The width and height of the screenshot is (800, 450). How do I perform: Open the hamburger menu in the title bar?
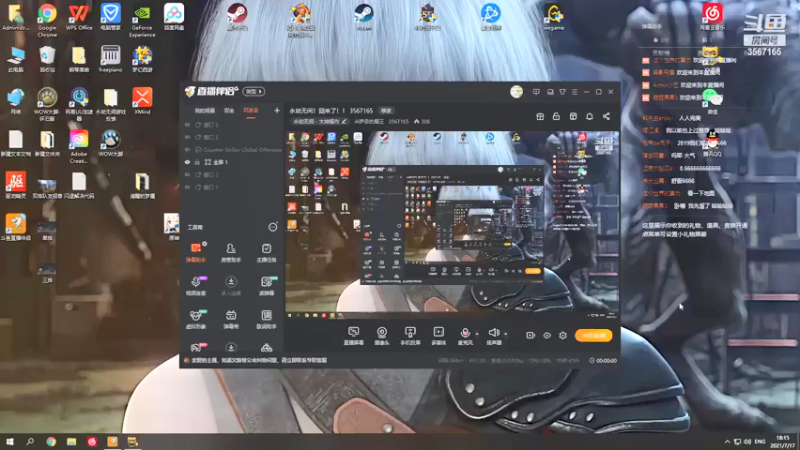(x=574, y=92)
